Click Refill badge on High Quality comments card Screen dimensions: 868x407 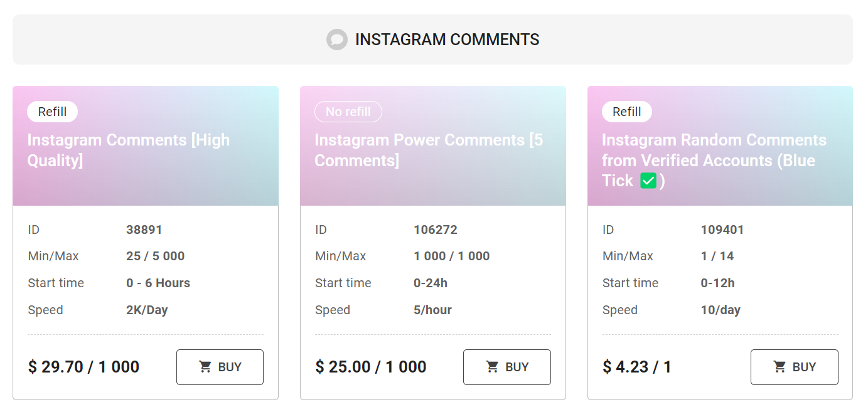[52, 112]
